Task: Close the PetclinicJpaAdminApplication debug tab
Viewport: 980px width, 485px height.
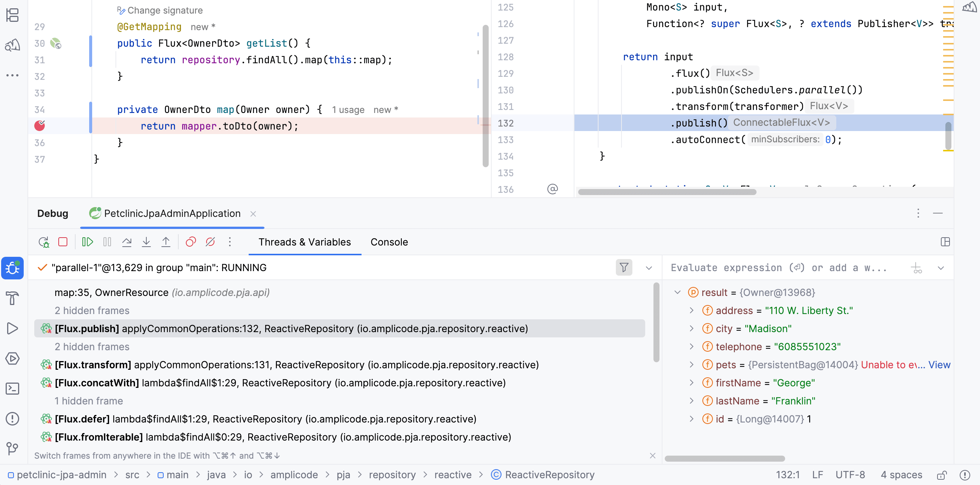Action: point(253,214)
